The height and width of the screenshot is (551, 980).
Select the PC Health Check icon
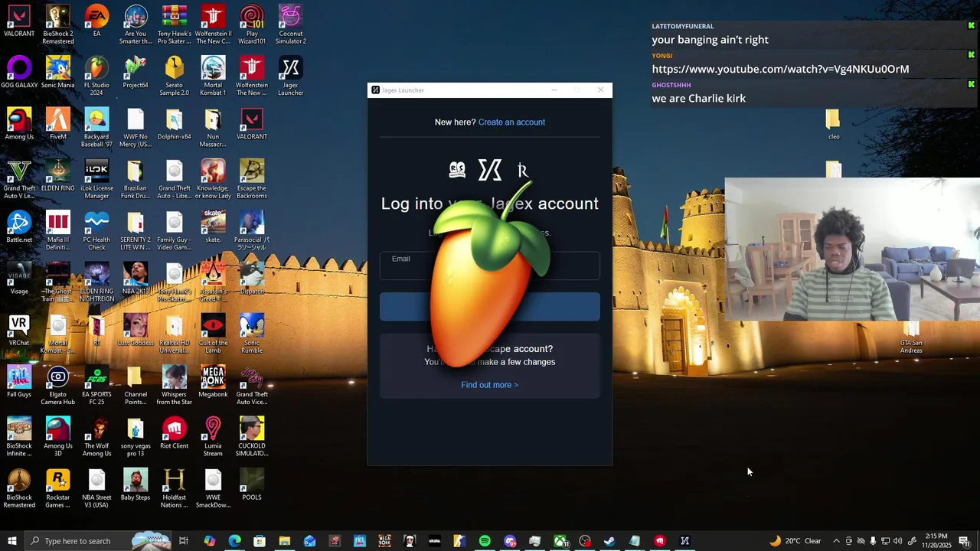96,231
